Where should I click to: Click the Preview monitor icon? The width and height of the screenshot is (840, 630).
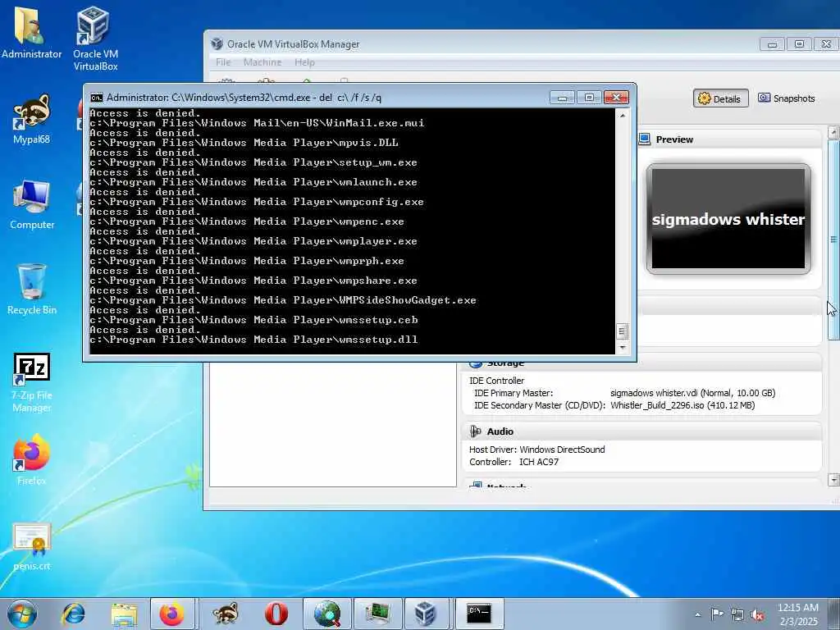645,139
